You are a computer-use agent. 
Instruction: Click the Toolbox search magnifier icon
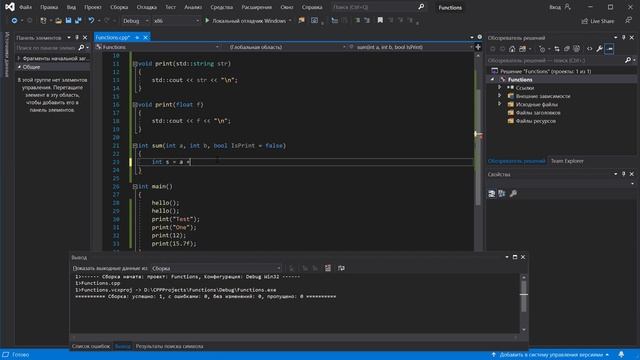(81, 48)
